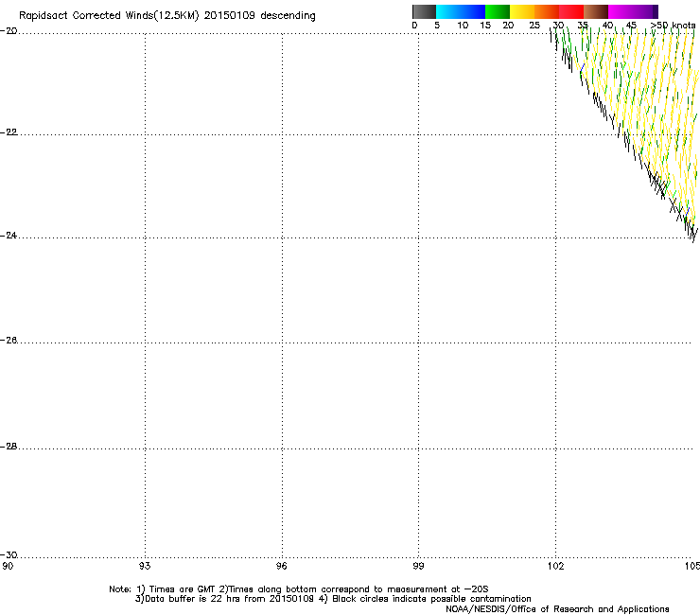Click latitude axis label '-28'

(9, 447)
